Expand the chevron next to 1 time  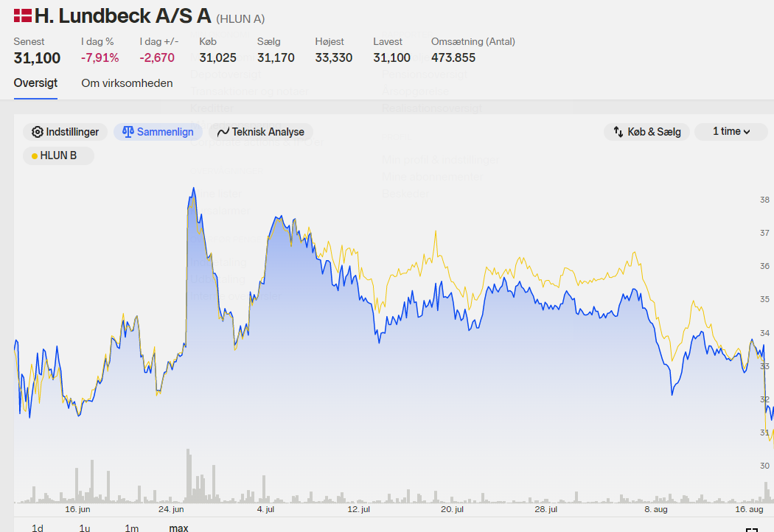click(746, 132)
